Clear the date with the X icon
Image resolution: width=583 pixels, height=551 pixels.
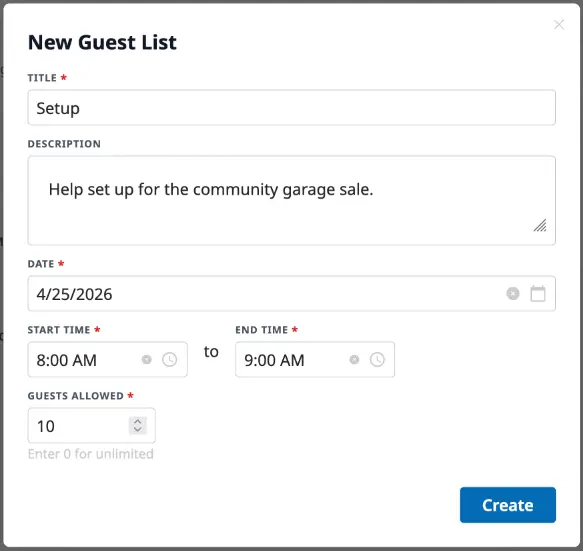click(513, 293)
